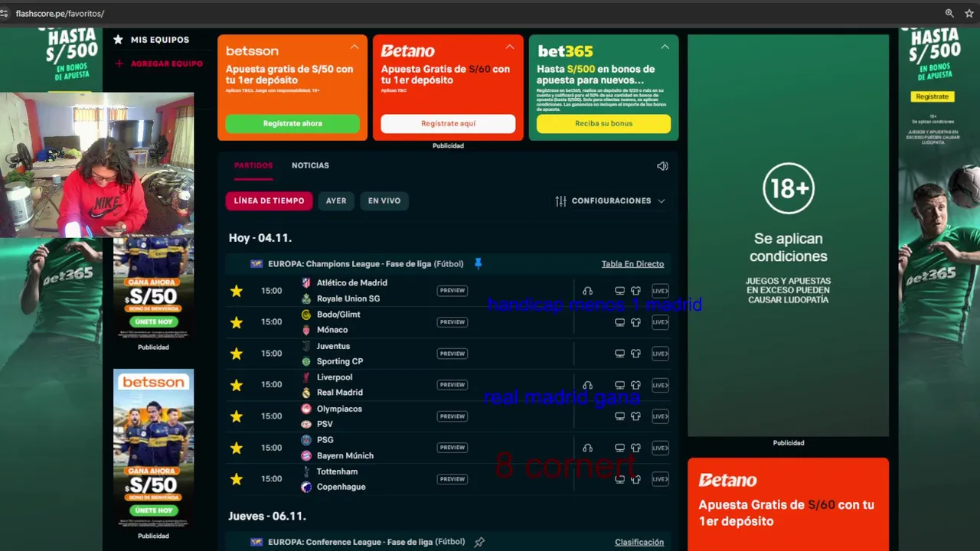Viewport: 980px width, 551px height.
Task: Open Conference League Clasificación link
Action: tap(639, 543)
